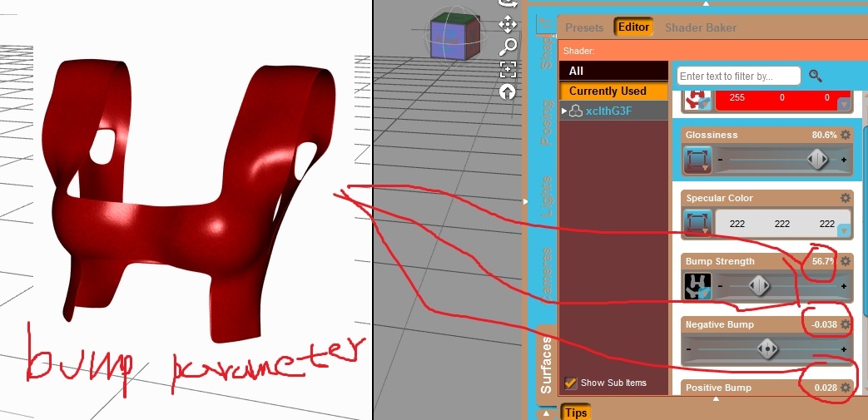Open the Surfaces side tab
This screenshot has height=420, width=868.
547,364
